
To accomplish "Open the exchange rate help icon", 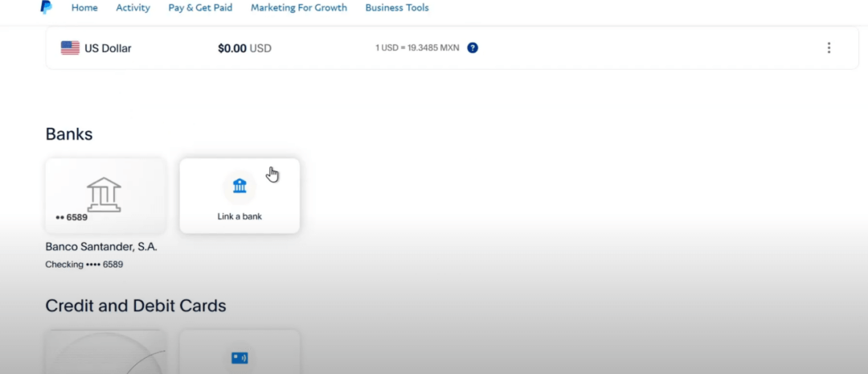I will click(473, 47).
